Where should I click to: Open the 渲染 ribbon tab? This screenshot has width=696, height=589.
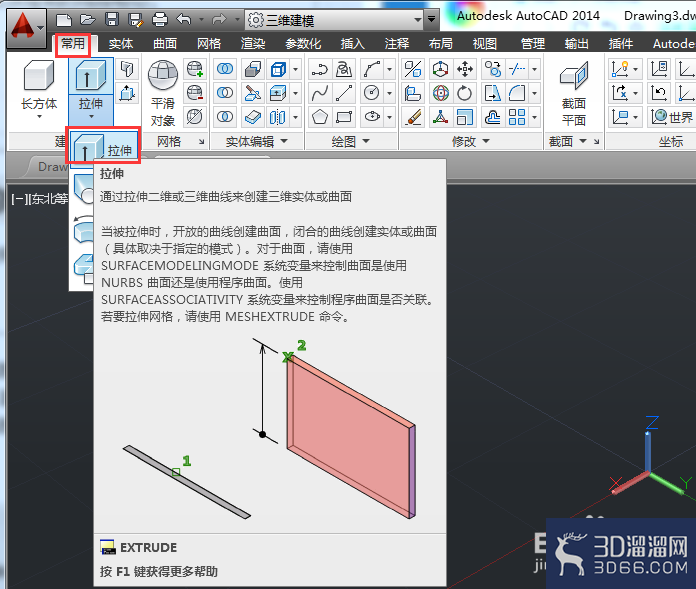253,43
